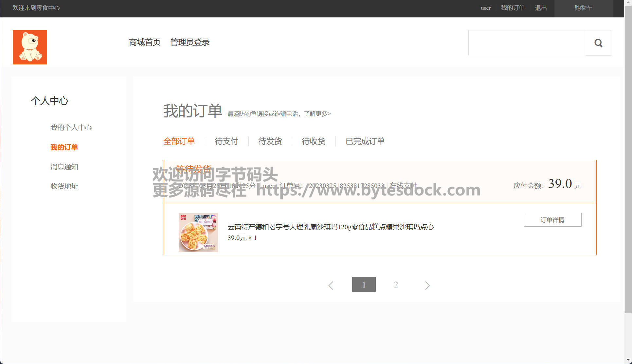Navigate to 商城首页
The width and height of the screenshot is (632, 364).
click(x=145, y=42)
